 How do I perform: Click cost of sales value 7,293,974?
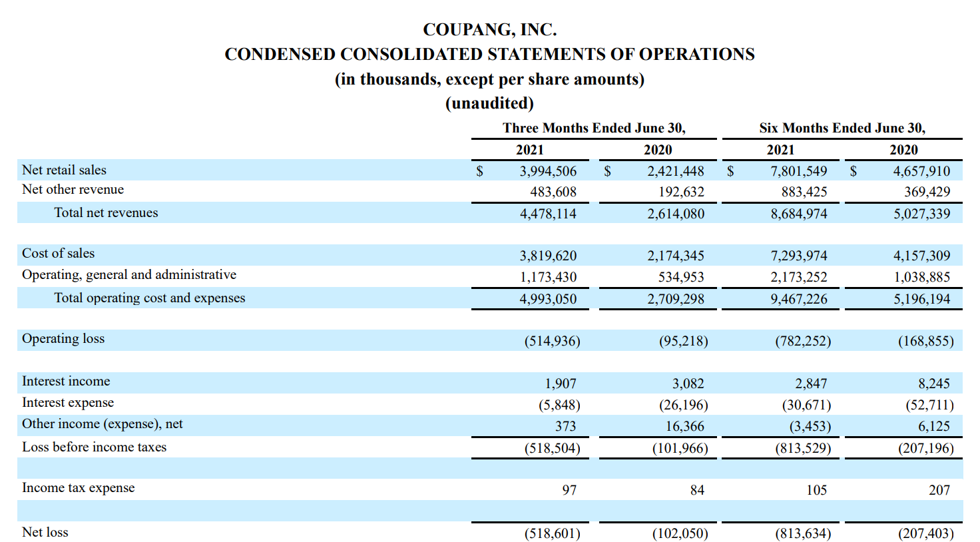[x=799, y=256]
